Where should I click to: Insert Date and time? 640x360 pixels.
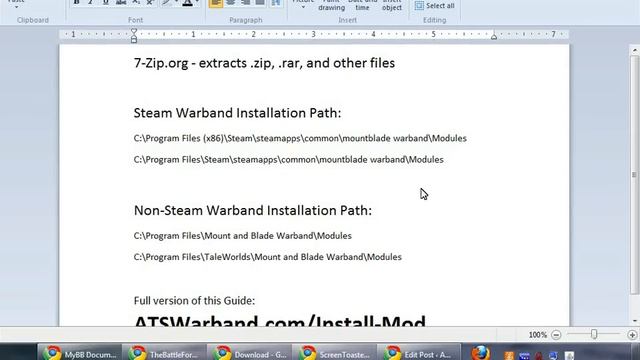(x=362, y=5)
